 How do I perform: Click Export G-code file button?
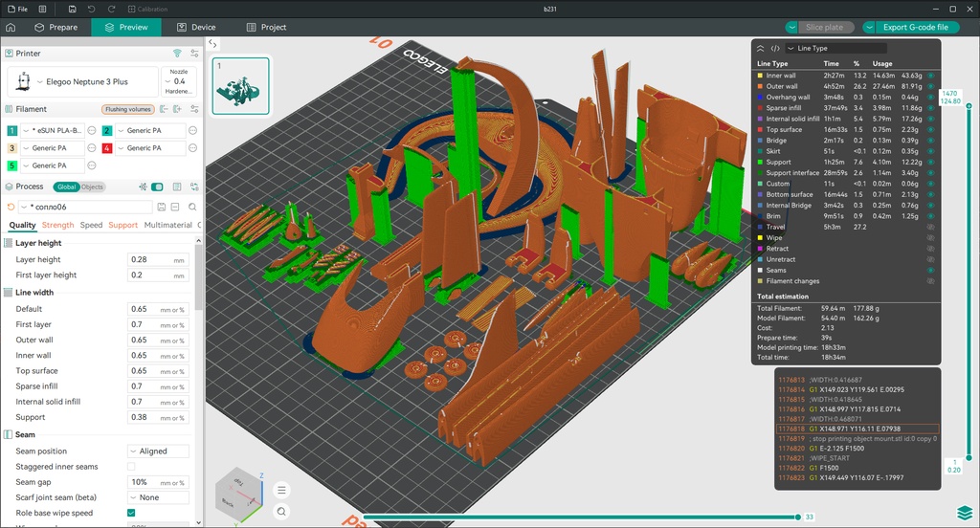point(915,28)
